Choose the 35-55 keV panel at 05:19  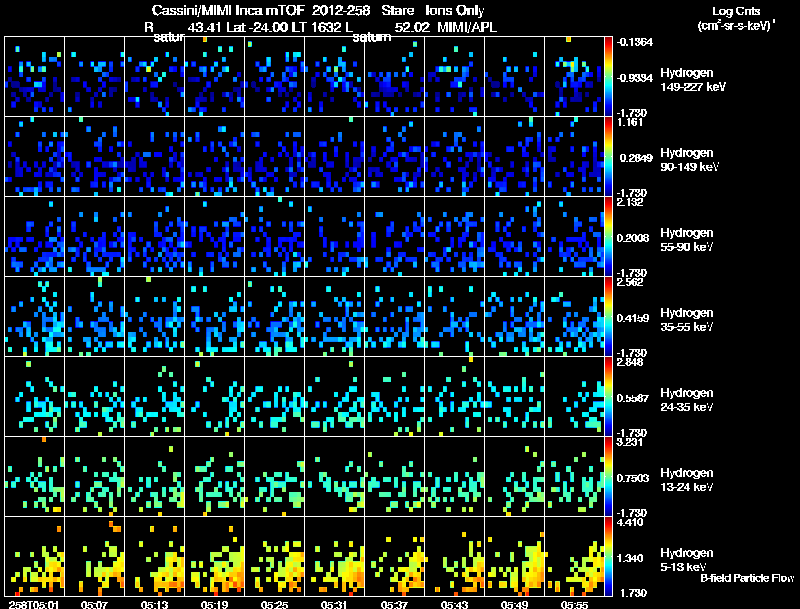click(x=214, y=317)
